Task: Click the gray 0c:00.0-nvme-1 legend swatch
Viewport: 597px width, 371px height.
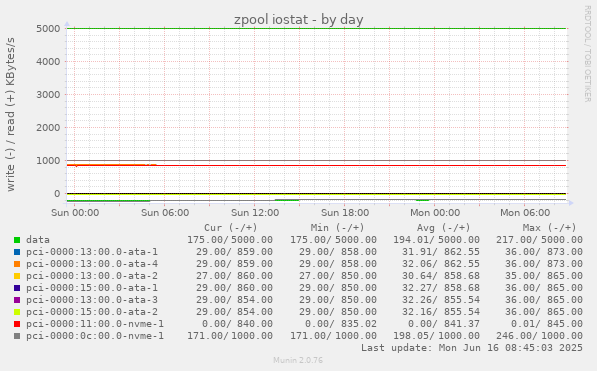Action: (17, 336)
